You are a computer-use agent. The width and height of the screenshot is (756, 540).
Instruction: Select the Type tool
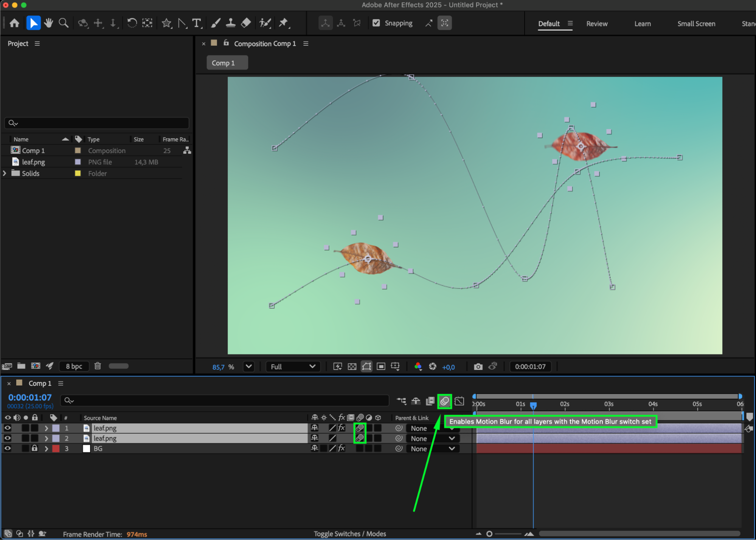[x=197, y=23]
